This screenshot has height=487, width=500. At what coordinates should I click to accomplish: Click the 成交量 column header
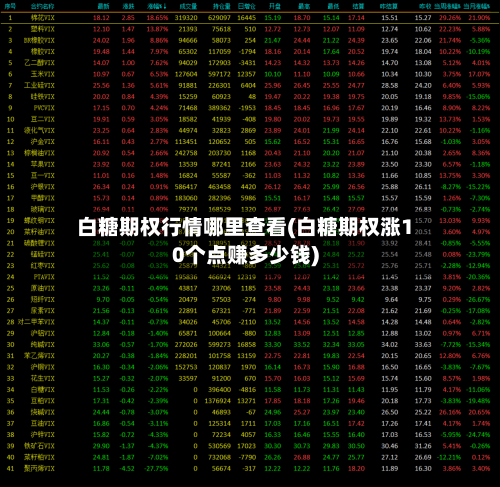(x=188, y=6)
